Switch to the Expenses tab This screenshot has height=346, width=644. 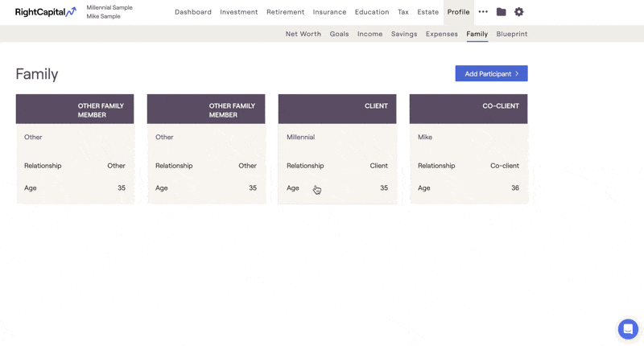(441, 34)
